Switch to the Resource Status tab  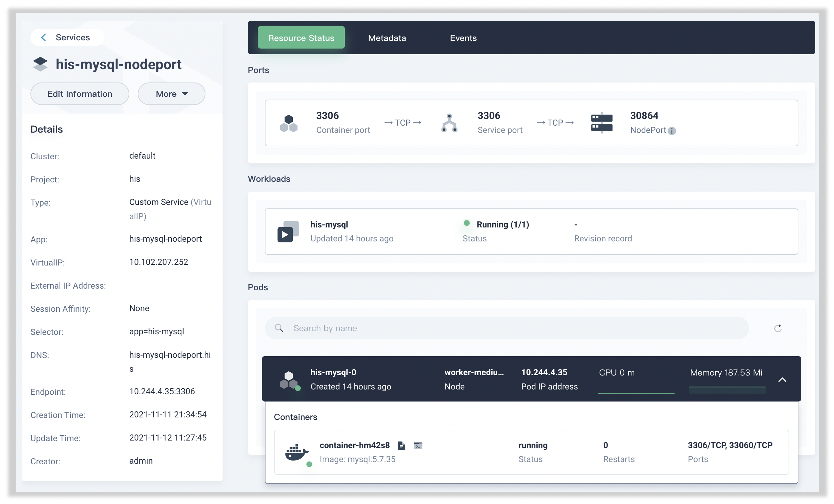(301, 38)
